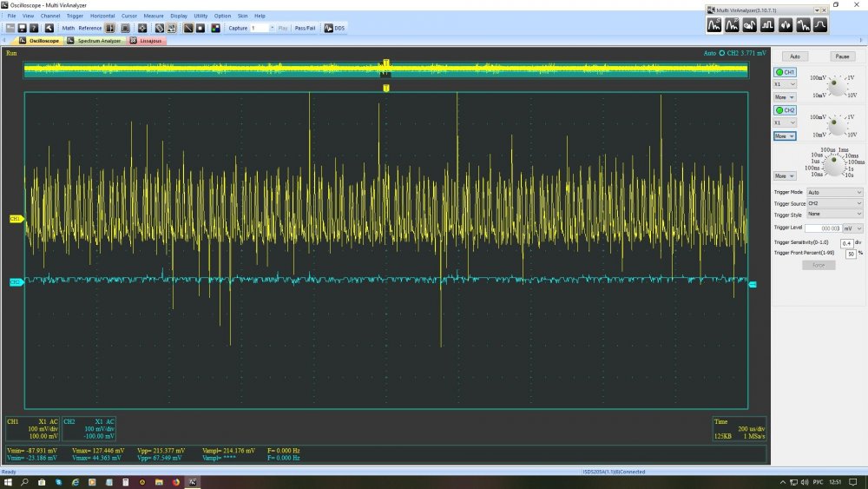Click the Save icon in the toolbar
This screenshot has width=868, height=489.
click(x=22, y=28)
